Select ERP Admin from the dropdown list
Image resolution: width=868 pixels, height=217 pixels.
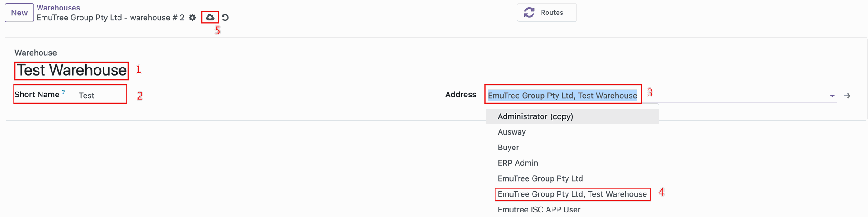pyautogui.click(x=518, y=163)
